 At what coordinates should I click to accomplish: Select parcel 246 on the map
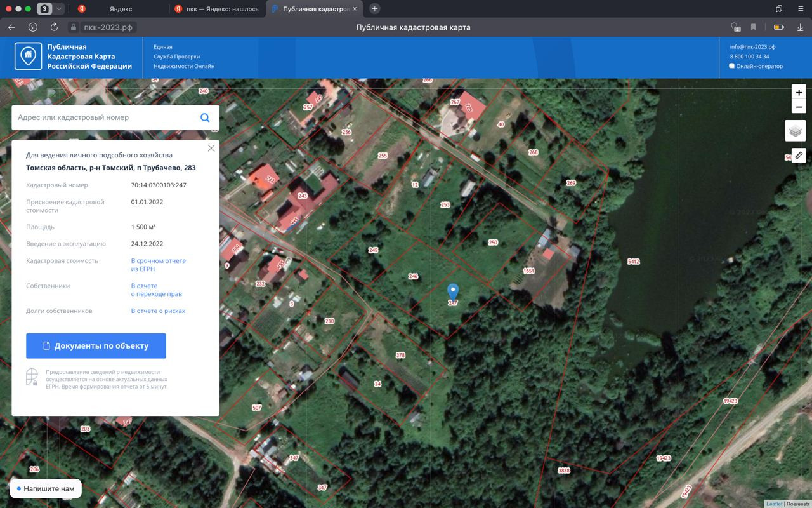413,276
